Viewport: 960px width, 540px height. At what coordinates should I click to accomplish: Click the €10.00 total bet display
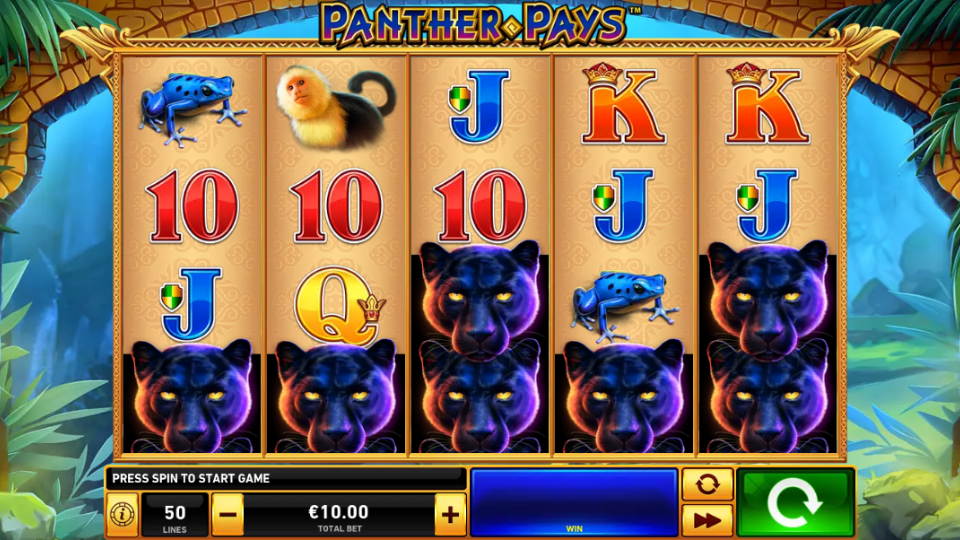(339, 515)
